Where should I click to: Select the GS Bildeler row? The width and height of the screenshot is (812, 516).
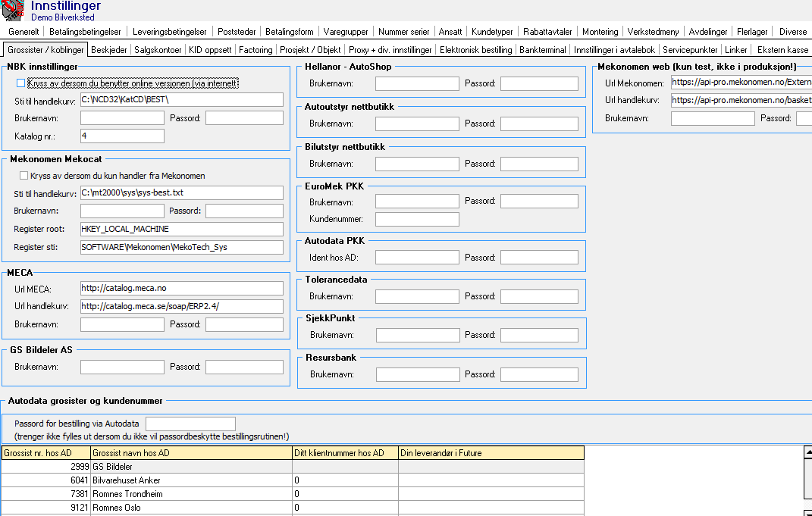[x=293, y=466]
